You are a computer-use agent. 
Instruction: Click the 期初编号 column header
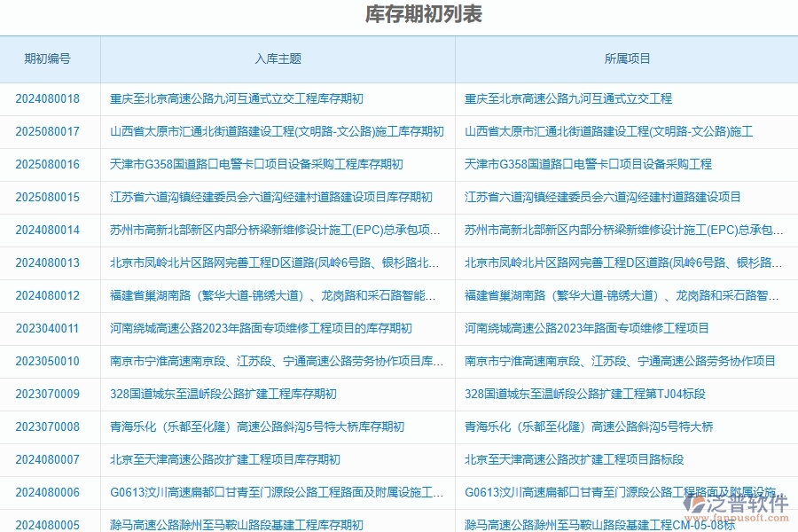click(x=50, y=59)
